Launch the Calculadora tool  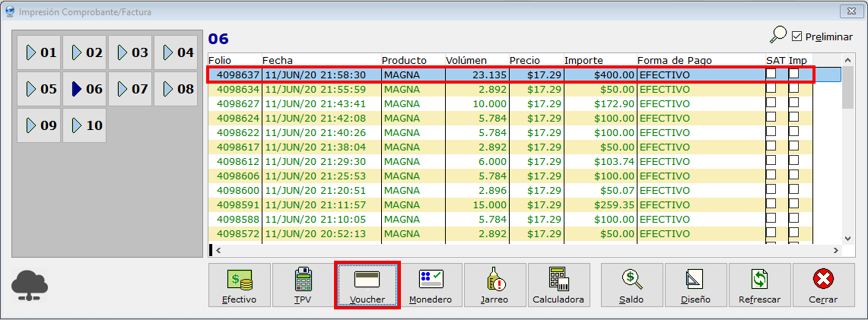(558, 286)
